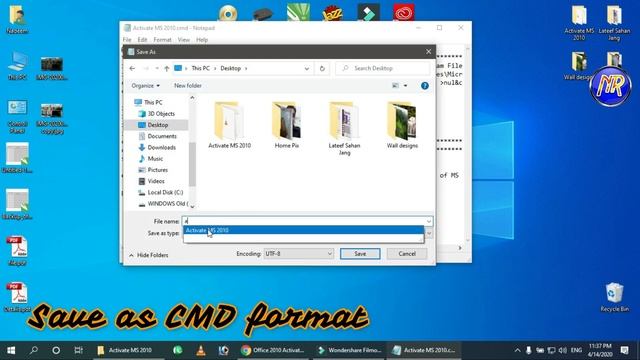Open Notepad Help menu
640x360 pixels.
point(202,40)
